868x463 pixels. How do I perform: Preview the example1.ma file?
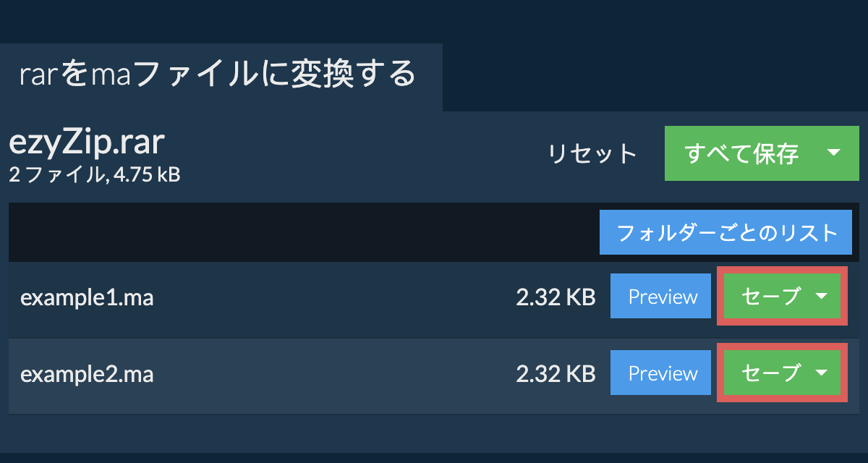661,297
